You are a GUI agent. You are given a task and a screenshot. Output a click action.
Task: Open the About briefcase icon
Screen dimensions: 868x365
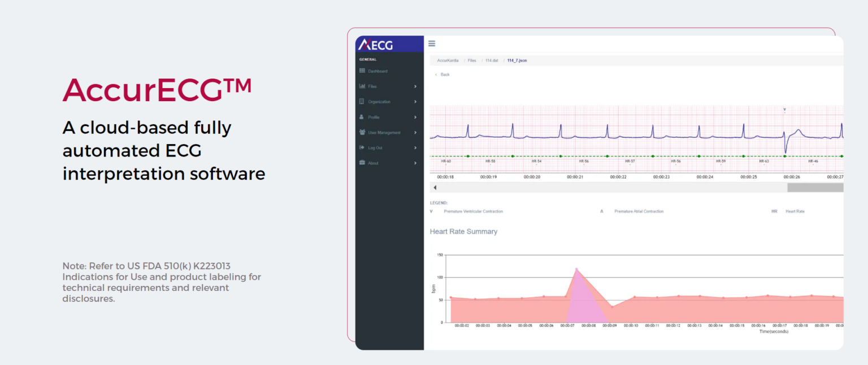tap(362, 163)
